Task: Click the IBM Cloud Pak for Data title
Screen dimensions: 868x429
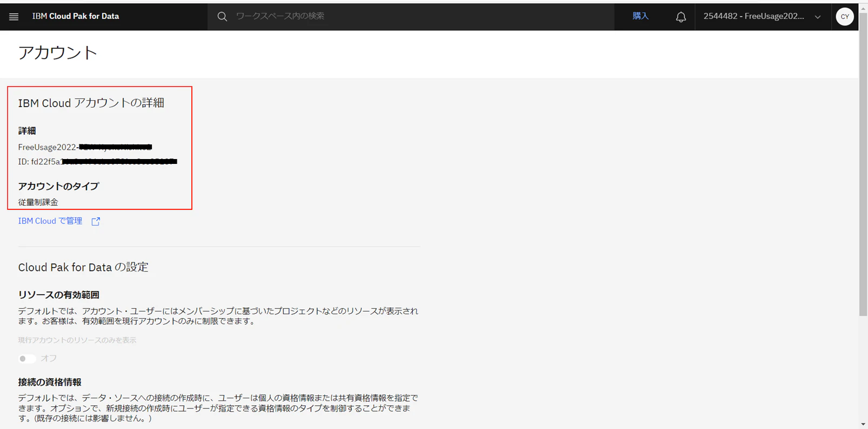Action: 76,16
